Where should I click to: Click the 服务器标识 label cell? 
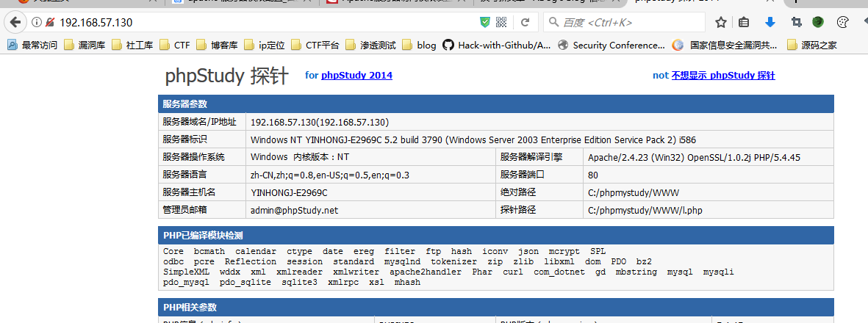pos(201,139)
